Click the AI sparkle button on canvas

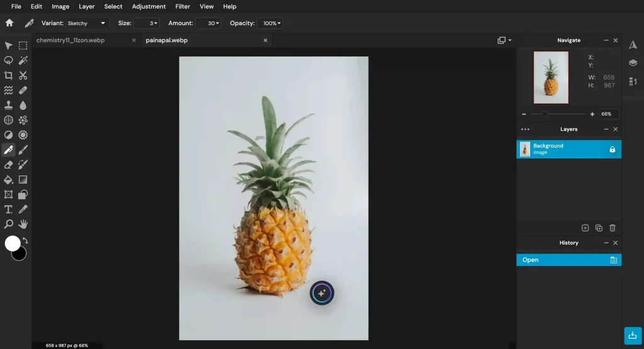321,293
